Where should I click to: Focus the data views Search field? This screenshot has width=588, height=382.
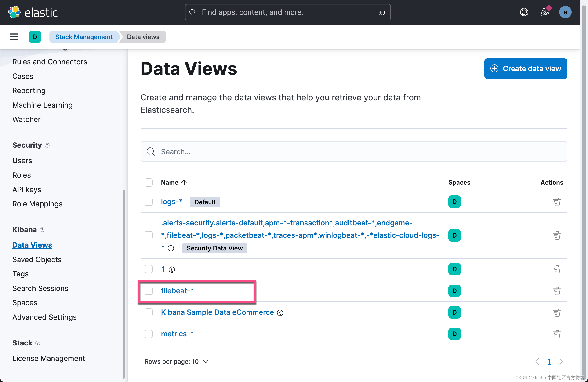coord(353,152)
